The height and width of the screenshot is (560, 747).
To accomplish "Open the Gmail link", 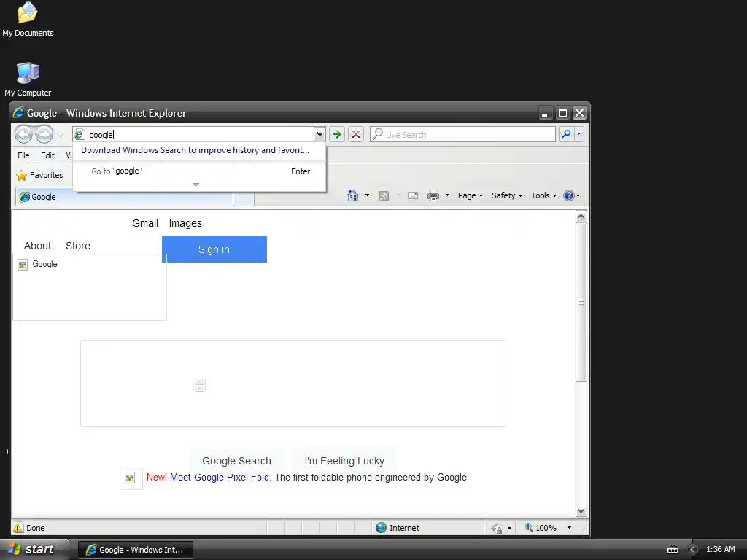I will pyautogui.click(x=145, y=223).
